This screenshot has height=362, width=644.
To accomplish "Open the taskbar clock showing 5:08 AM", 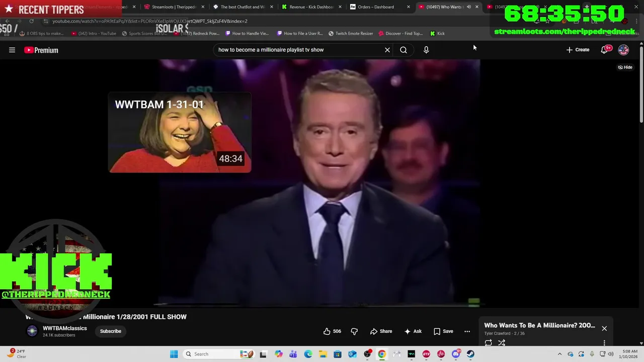I will click(x=629, y=354).
